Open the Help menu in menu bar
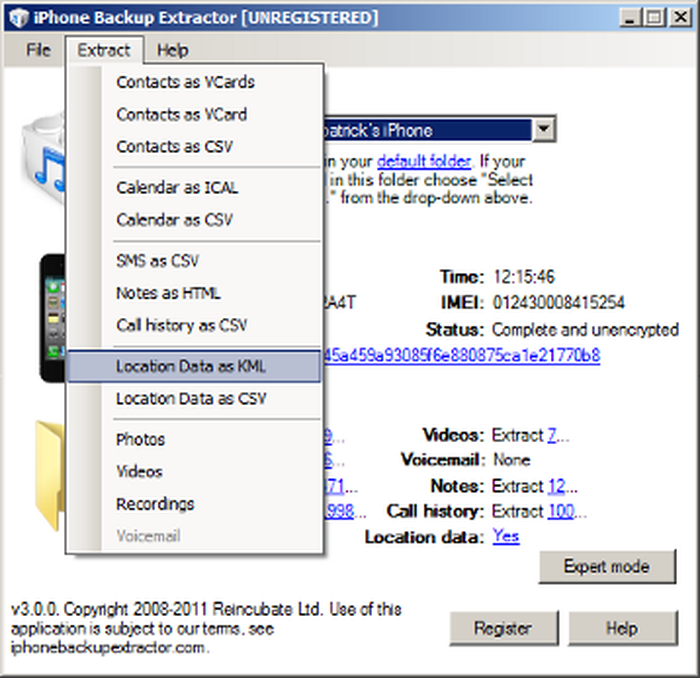This screenshot has height=678, width=700. tap(172, 50)
